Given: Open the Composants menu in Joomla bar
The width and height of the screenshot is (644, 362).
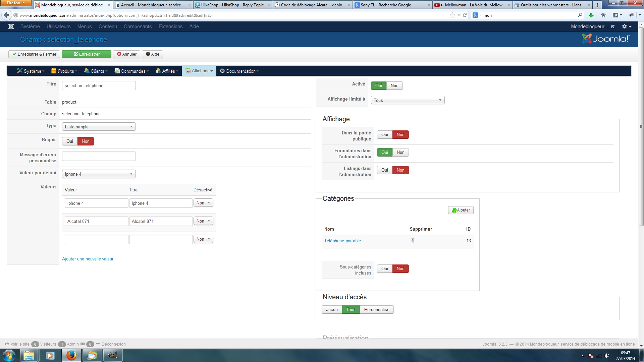Looking at the screenshot, I should (x=138, y=26).
